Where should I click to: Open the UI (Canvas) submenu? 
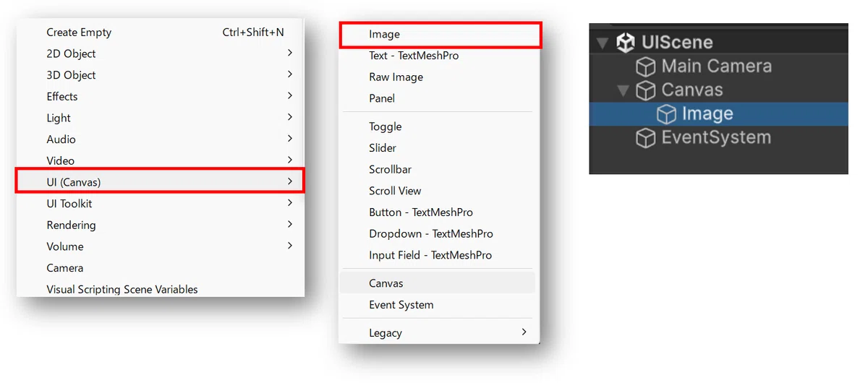click(161, 181)
